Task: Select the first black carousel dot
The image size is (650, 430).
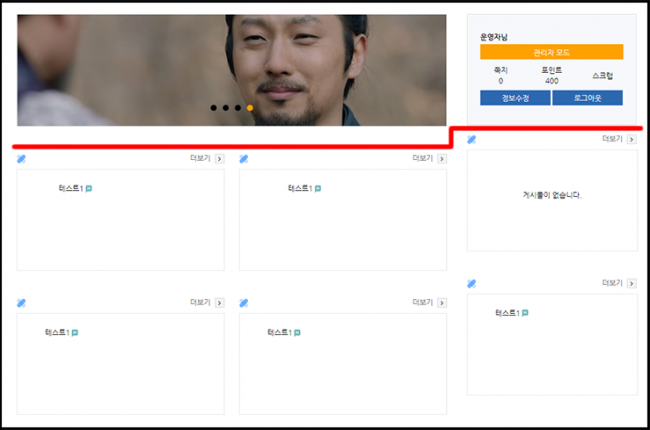Action: (213, 108)
